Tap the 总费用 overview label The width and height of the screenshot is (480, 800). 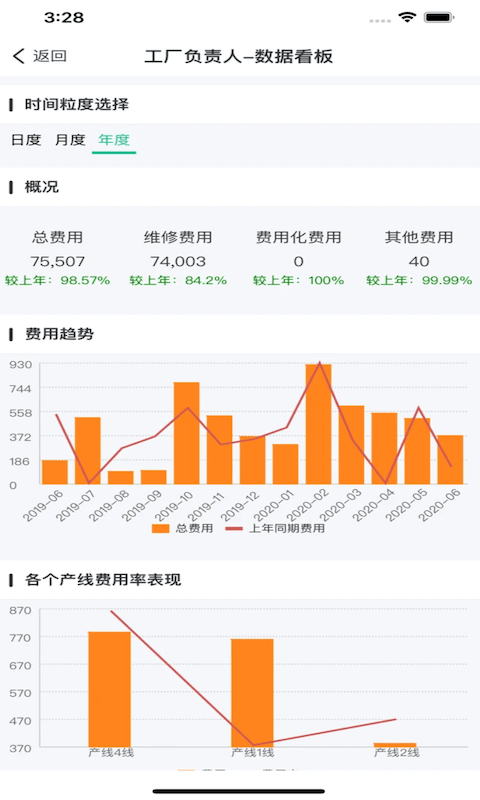58,237
